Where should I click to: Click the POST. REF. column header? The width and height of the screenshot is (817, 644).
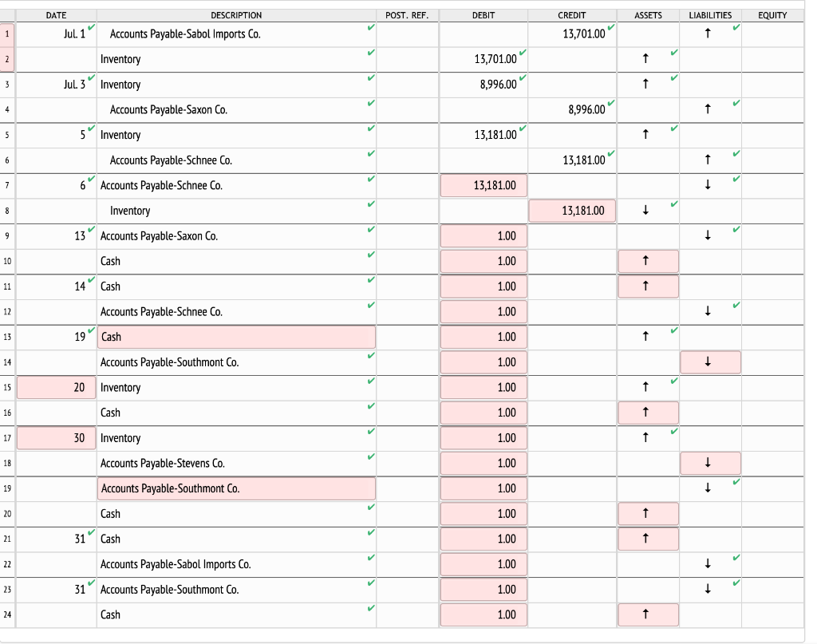[407, 14]
